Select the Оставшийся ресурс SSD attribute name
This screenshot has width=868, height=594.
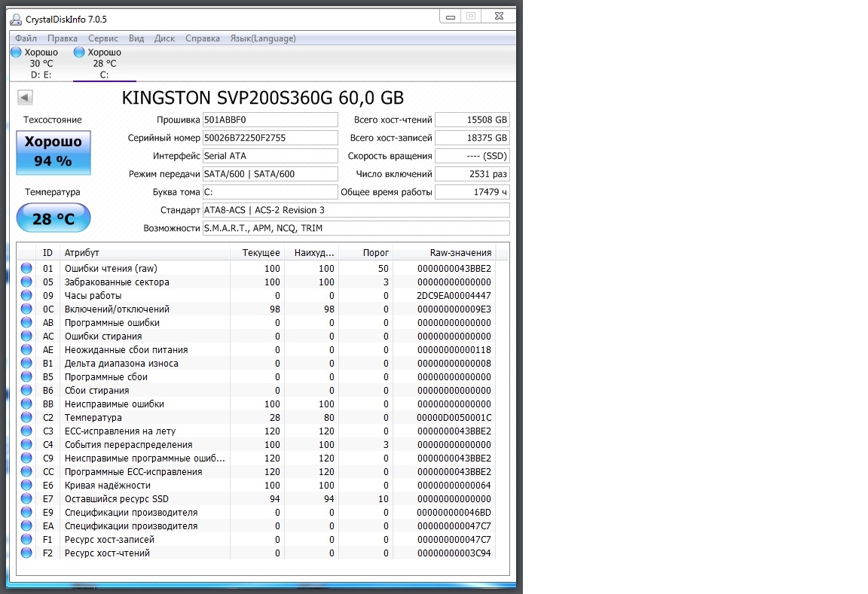pos(117,499)
